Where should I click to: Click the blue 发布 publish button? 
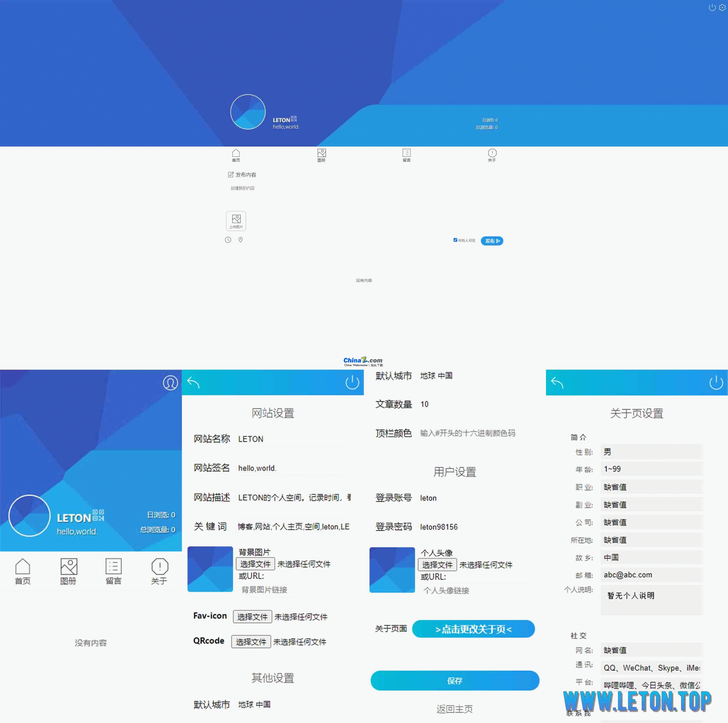pos(492,241)
